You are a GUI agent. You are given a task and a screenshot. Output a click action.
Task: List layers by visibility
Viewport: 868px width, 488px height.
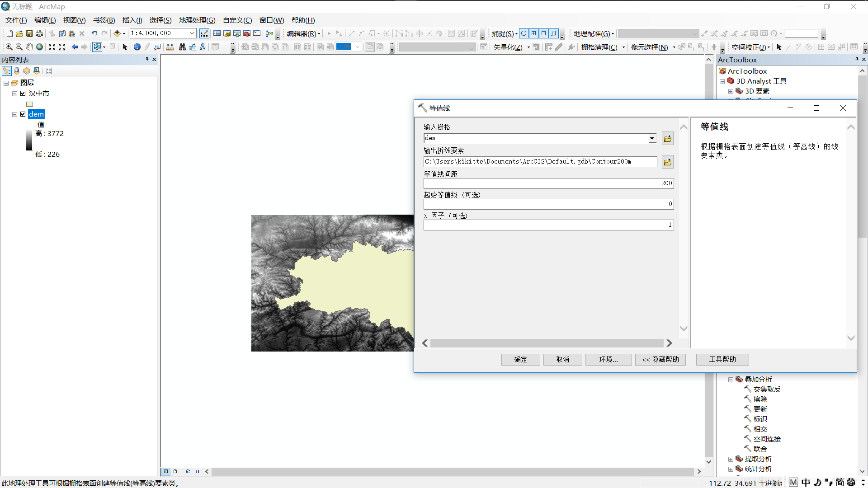(27, 71)
